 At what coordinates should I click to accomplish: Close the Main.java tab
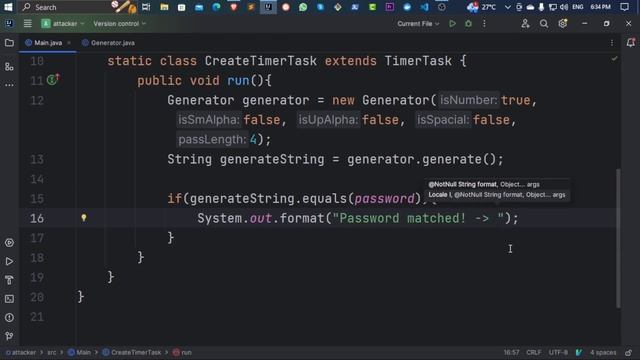[x=69, y=43]
